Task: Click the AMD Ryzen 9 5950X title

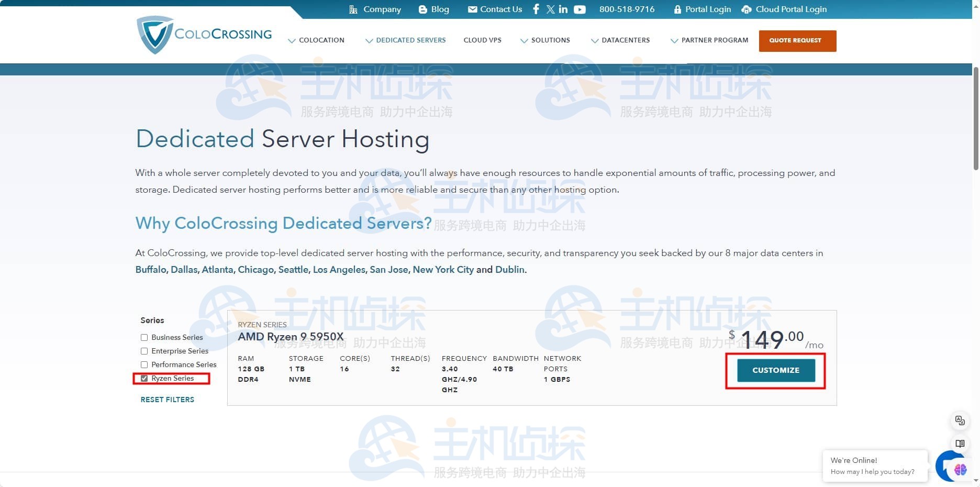Action: (x=291, y=337)
